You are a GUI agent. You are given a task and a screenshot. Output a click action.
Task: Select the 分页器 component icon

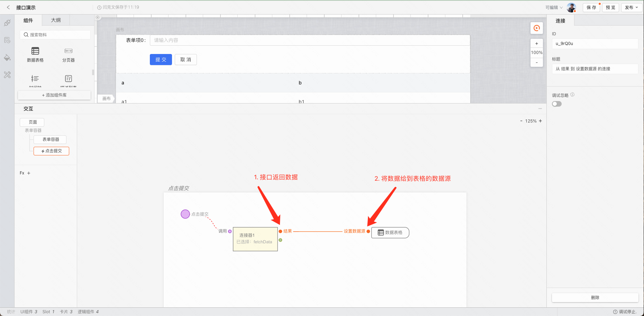point(69,51)
